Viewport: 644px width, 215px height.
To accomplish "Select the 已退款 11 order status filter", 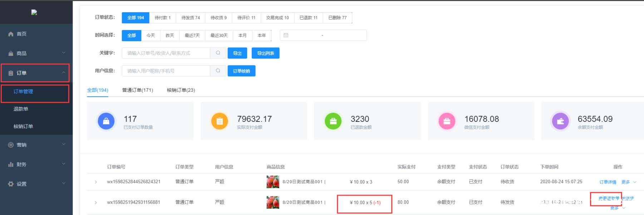I will pos(308,18).
